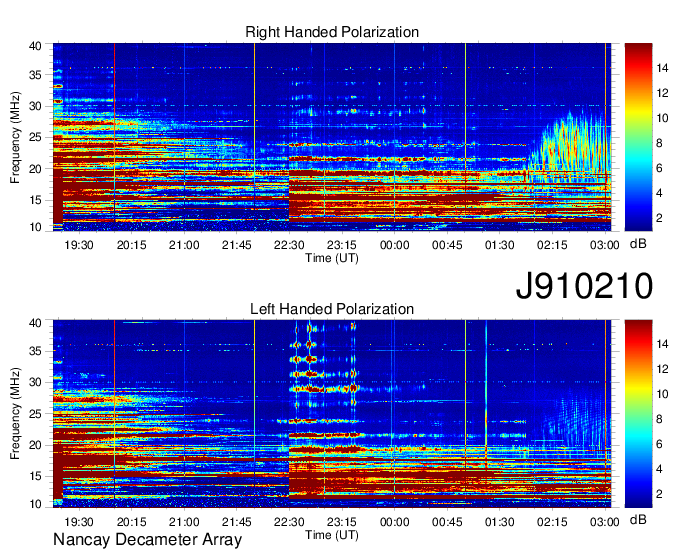680x552 pixels.
Task: Click the 'Right Handed Polarization' plot title
Action: (x=332, y=32)
